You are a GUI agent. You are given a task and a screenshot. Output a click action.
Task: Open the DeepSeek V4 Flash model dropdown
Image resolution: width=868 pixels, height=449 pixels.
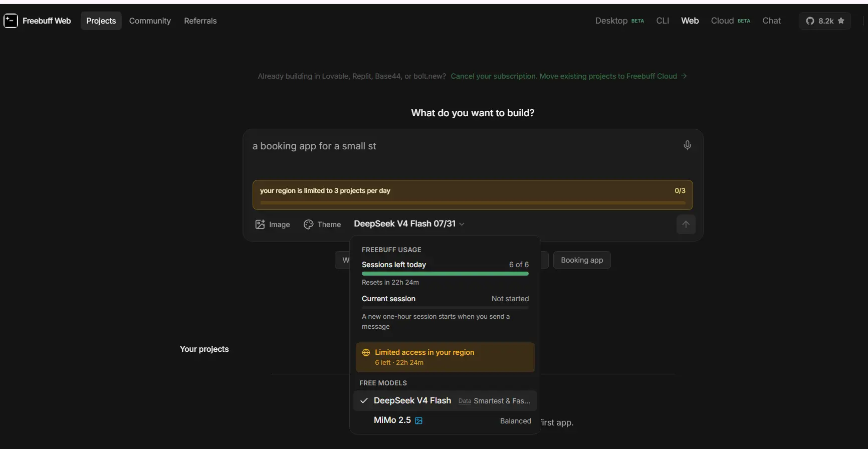[x=409, y=224]
